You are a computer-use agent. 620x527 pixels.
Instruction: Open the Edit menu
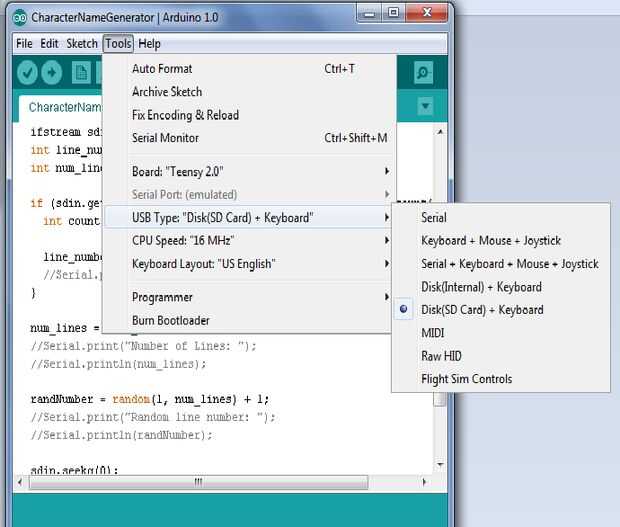coord(49,43)
